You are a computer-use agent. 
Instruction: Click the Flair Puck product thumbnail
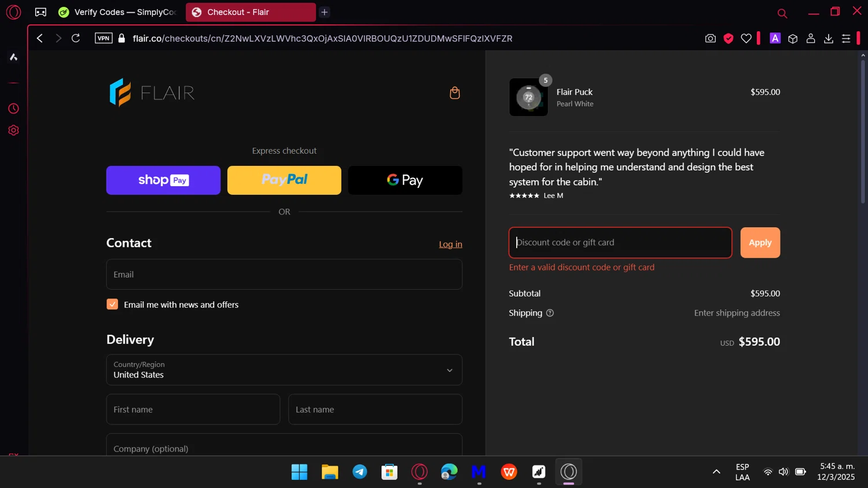click(x=528, y=97)
